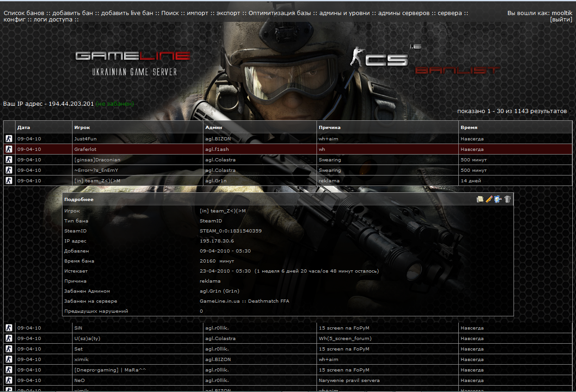The width and height of the screenshot is (576, 392).
Task: Click player SiN cell
Action: point(78,328)
